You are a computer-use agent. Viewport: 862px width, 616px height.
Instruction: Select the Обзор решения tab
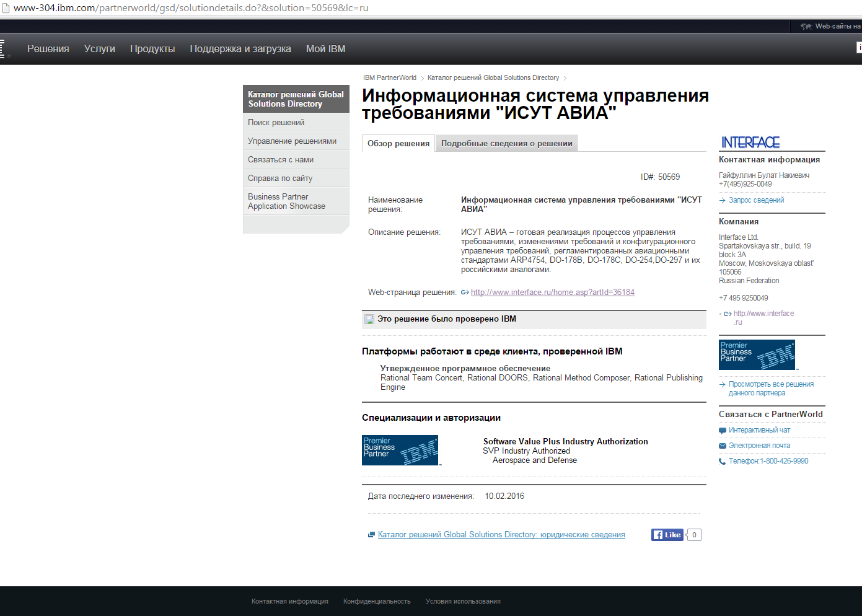click(x=398, y=143)
